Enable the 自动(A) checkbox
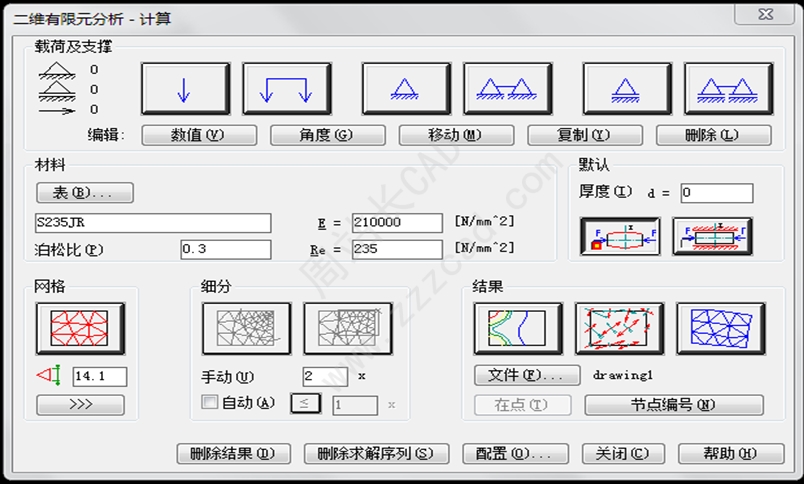Viewport: 804px width, 484px height. tap(210, 403)
